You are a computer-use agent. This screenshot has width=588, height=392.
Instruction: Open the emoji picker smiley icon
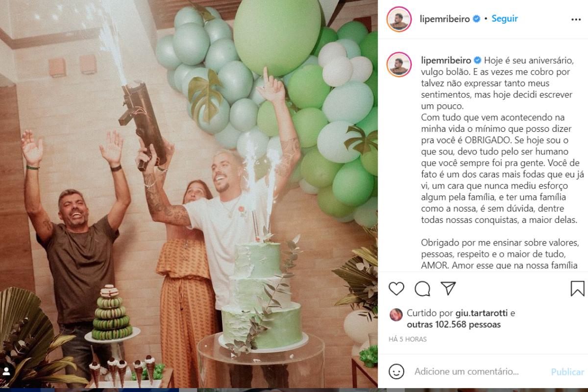pos(396,371)
